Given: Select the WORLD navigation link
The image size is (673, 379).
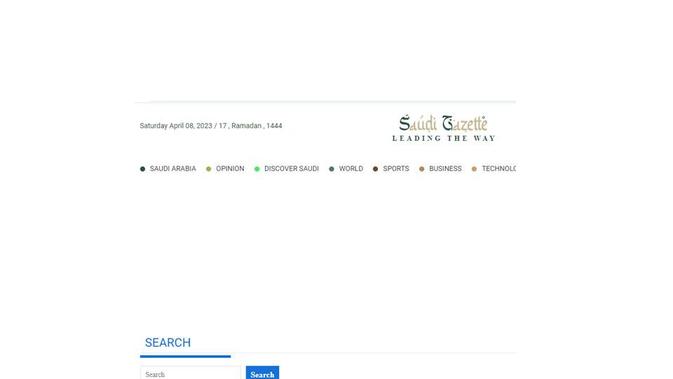Looking at the screenshot, I should [351, 169].
